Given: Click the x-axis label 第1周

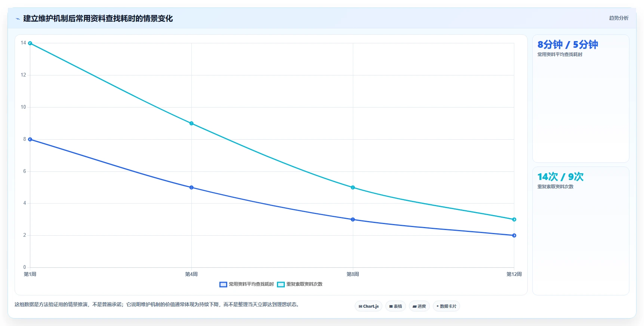Looking at the screenshot, I should (x=30, y=274).
